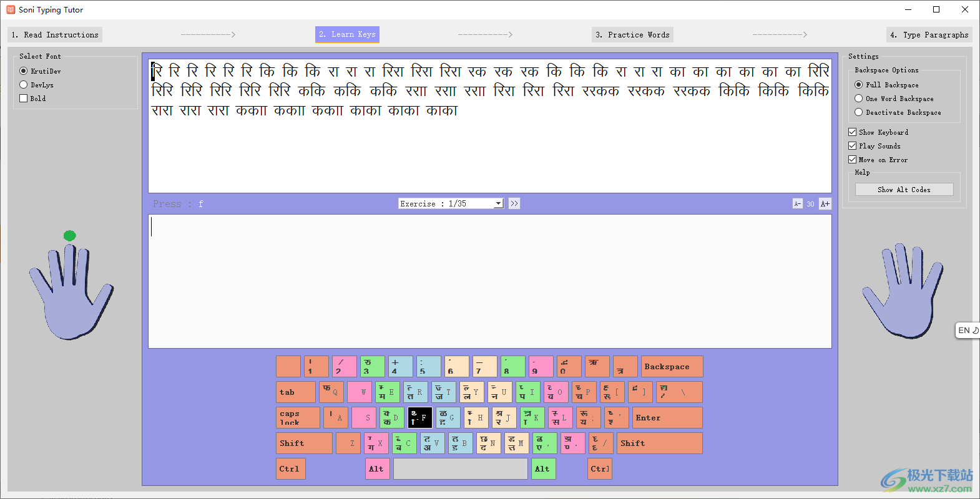
Task: Click the T key on the virtual keyboard
Action: coord(443,392)
